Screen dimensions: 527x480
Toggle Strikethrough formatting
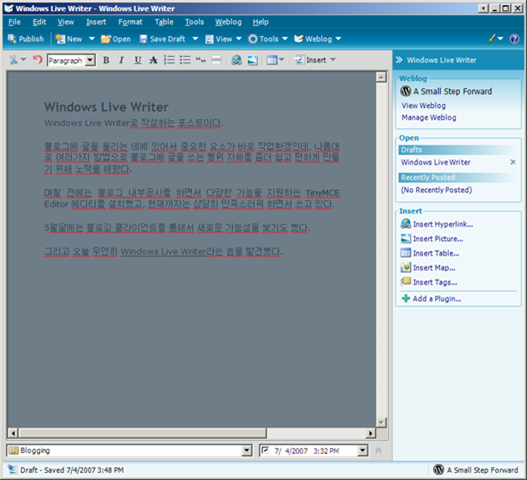(x=153, y=60)
